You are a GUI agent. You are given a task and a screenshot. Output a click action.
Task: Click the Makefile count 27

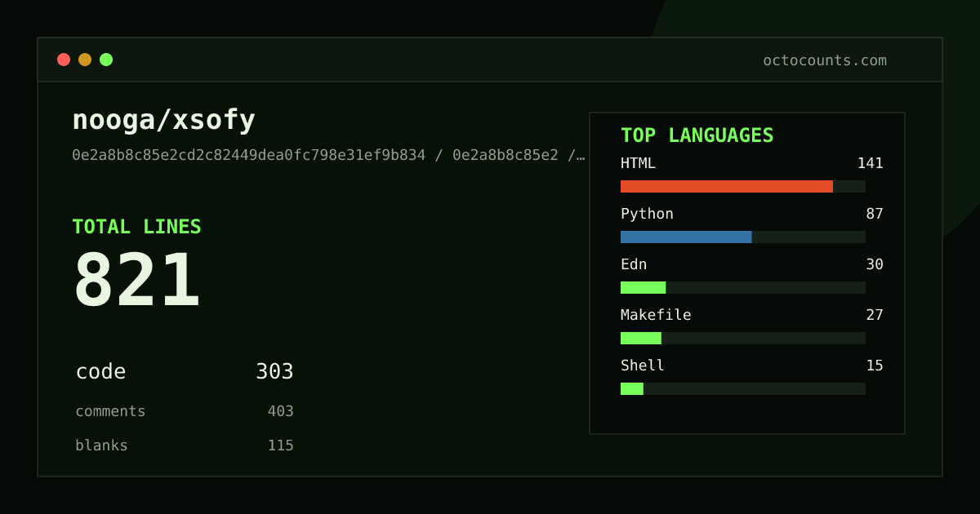[x=875, y=315]
